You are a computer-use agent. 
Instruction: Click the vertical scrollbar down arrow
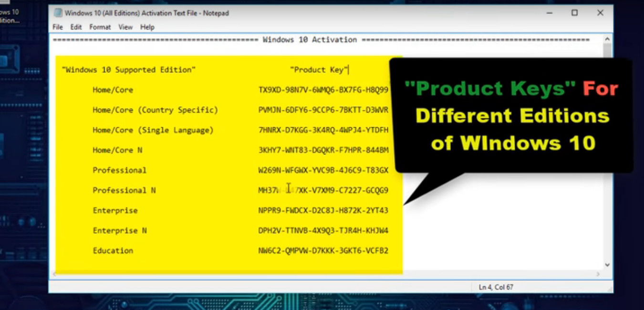[x=607, y=265]
